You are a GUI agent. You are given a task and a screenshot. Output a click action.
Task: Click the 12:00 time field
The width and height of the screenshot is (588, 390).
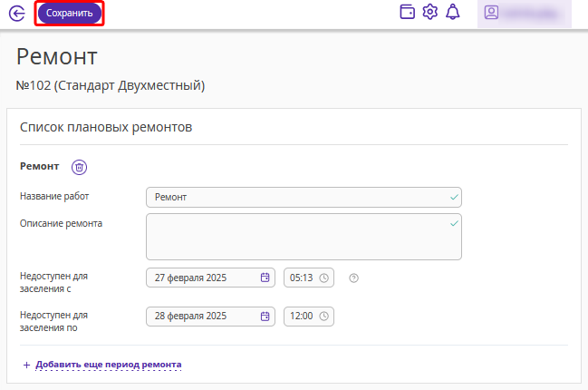[309, 317]
